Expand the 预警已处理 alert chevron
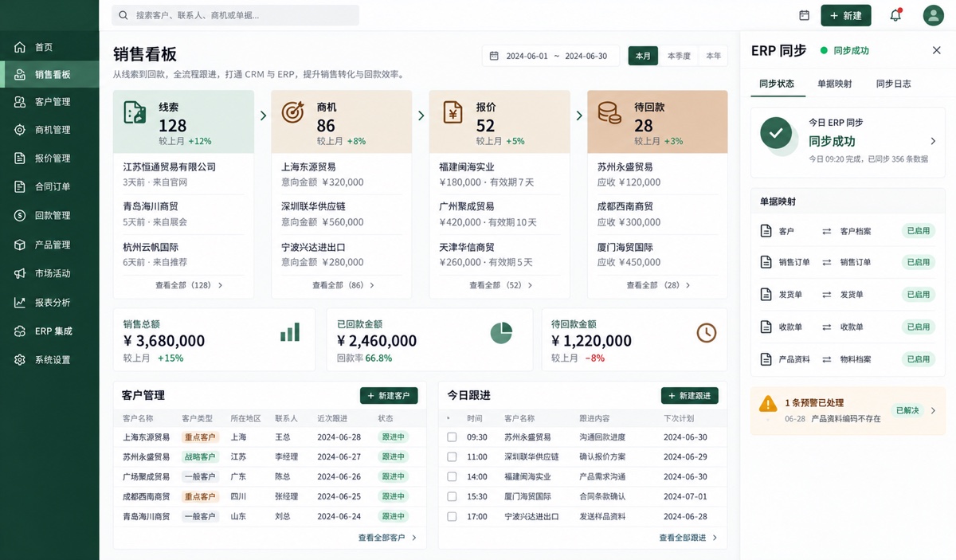The height and width of the screenshot is (560, 956). [933, 411]
